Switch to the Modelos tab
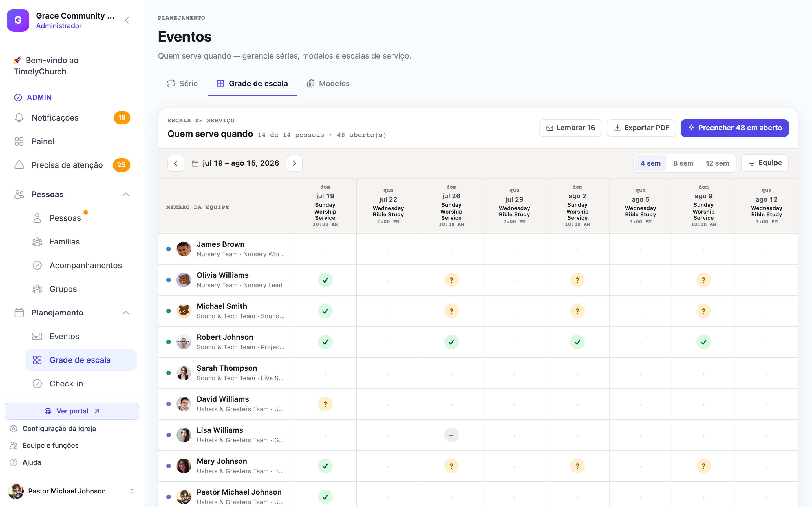Screen dimensions: 812x507 coord(328,83)
